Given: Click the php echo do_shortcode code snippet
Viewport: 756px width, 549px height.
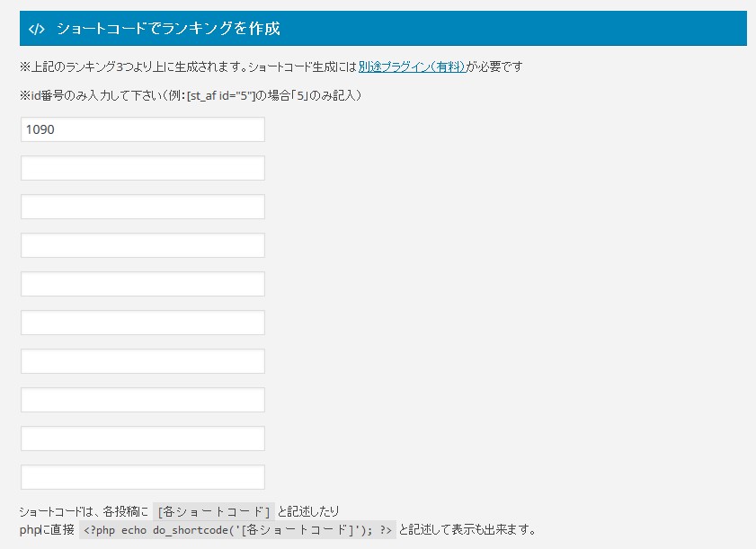Looking at the screenshot, I should pyautogui.click(x=237, y=530).
